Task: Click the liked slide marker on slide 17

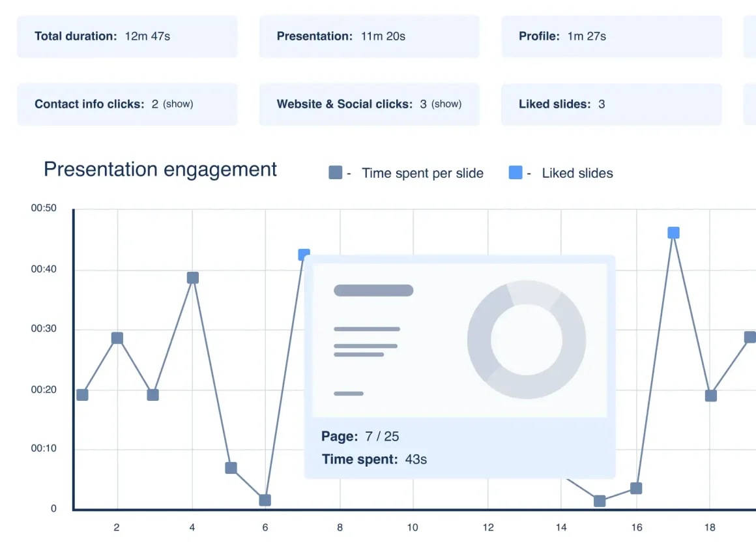Action: pyautogui.click(x=673, y=231)
